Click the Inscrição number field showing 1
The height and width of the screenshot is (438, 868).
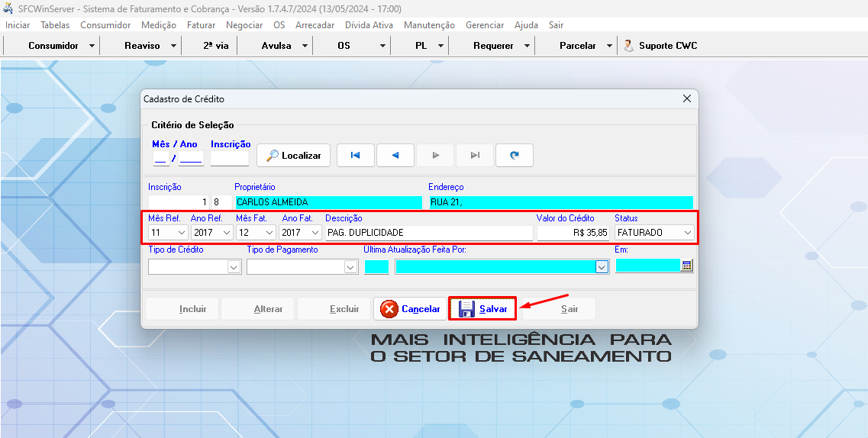179,202
